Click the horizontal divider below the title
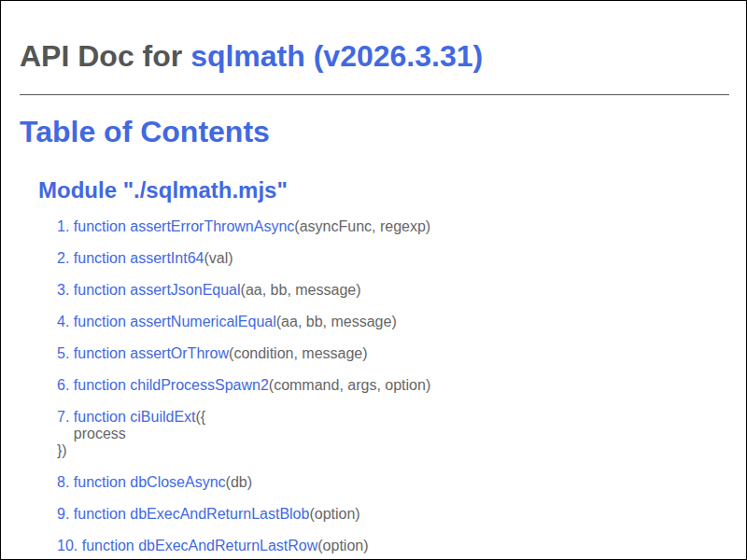Image resolution: width=747 pixels, height=560 pixels. coord(373,93)
